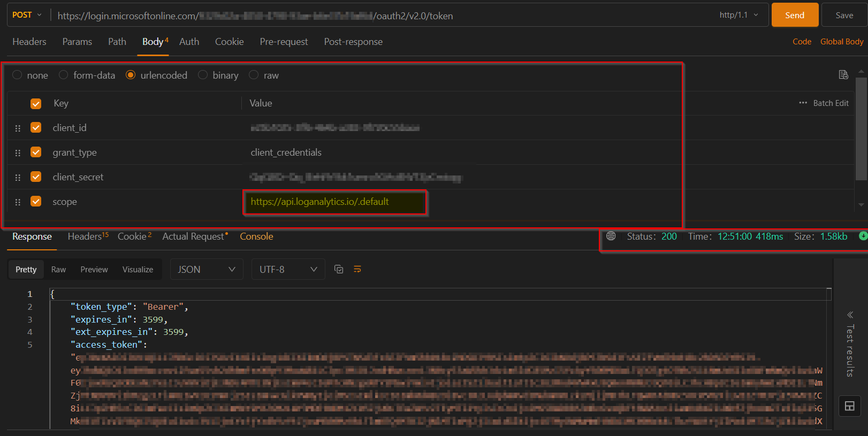868x436 pixels.
Task: Select the binary body type
Action: (x=203, y=75)
